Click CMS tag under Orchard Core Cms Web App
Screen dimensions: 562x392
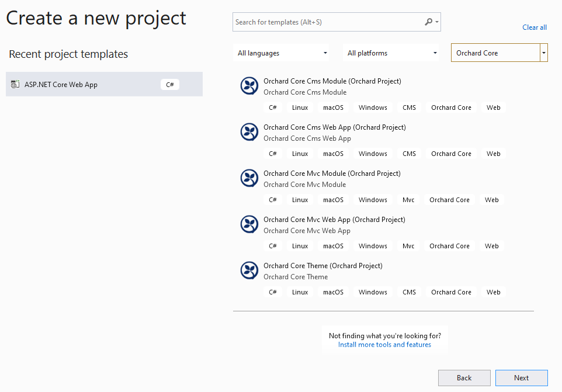point(410,154)
